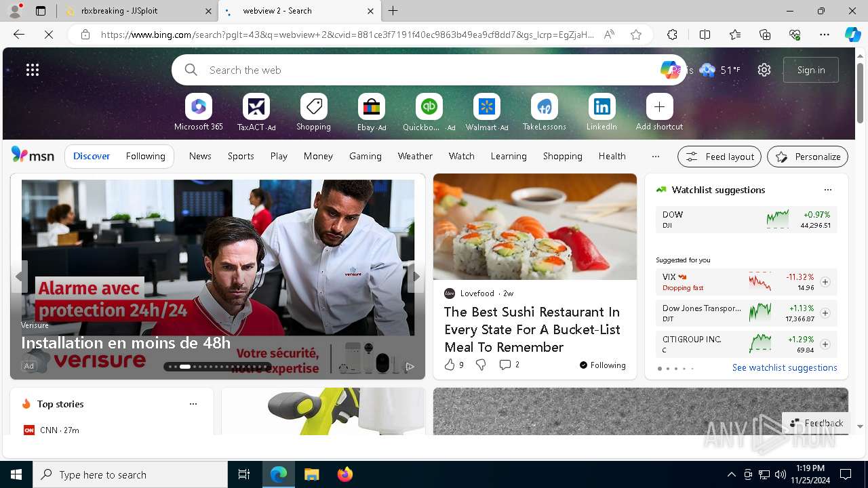The height and width of the screenshot is (488, 868).
Task: Add VIX to watchlist
Action: (x=825, y=282)
